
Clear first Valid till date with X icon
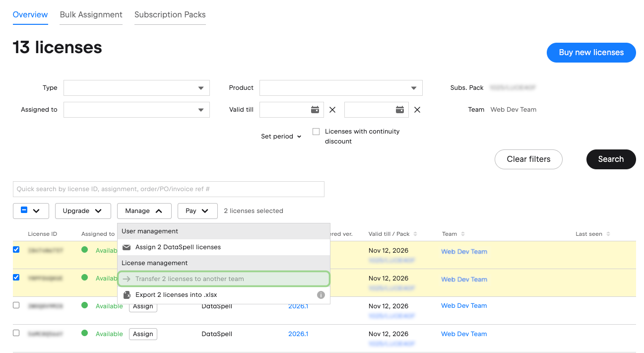tap(332, 110)
